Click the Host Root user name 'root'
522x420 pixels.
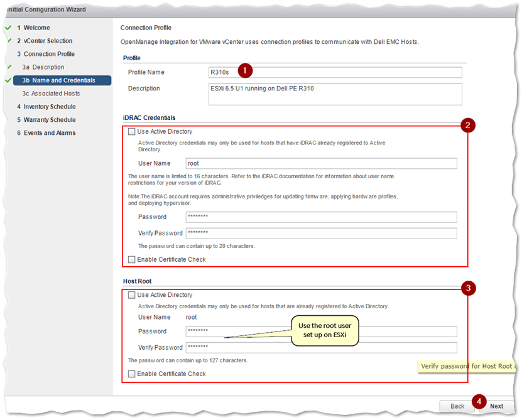coord(191,317)
